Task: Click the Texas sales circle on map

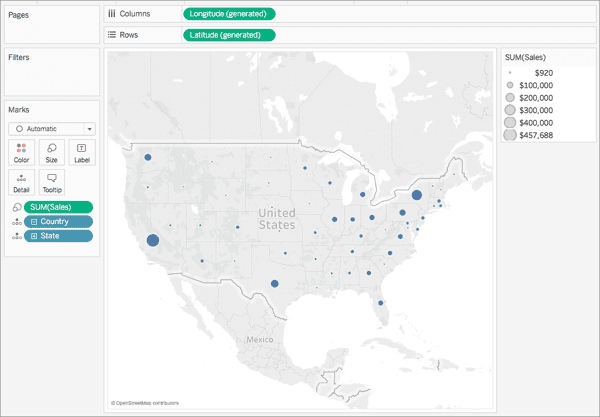Action: point(274,284)
